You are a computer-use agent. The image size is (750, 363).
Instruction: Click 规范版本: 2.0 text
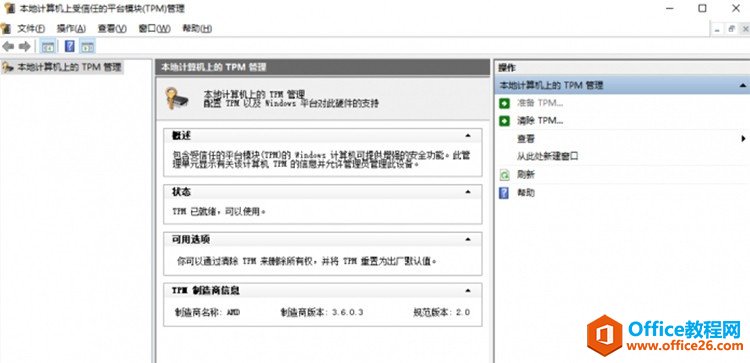441,312
